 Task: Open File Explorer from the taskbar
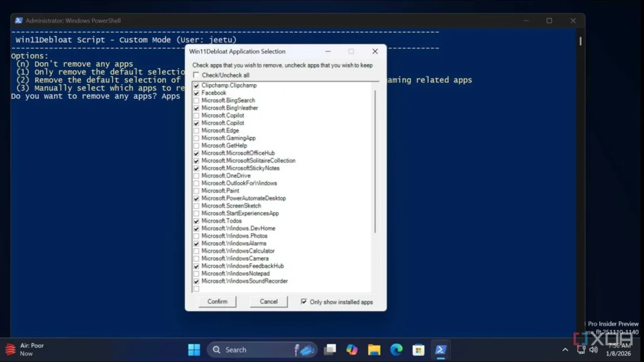(x=374, y=349)
